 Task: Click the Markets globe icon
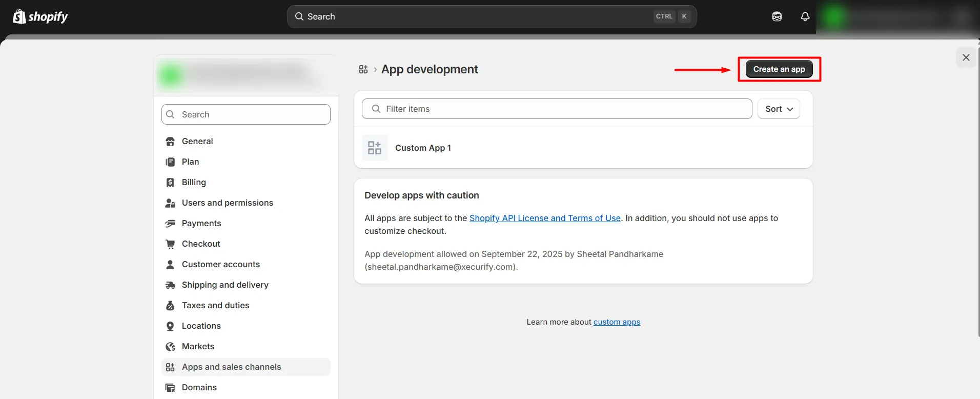pyautogui.click(x=170, y=347)
